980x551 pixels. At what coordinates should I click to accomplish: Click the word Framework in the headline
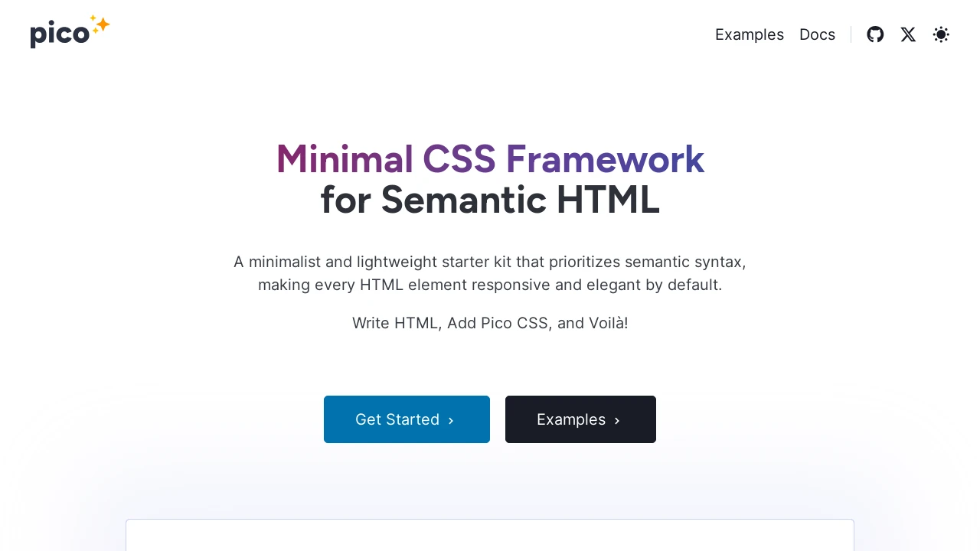click(605, 159)
